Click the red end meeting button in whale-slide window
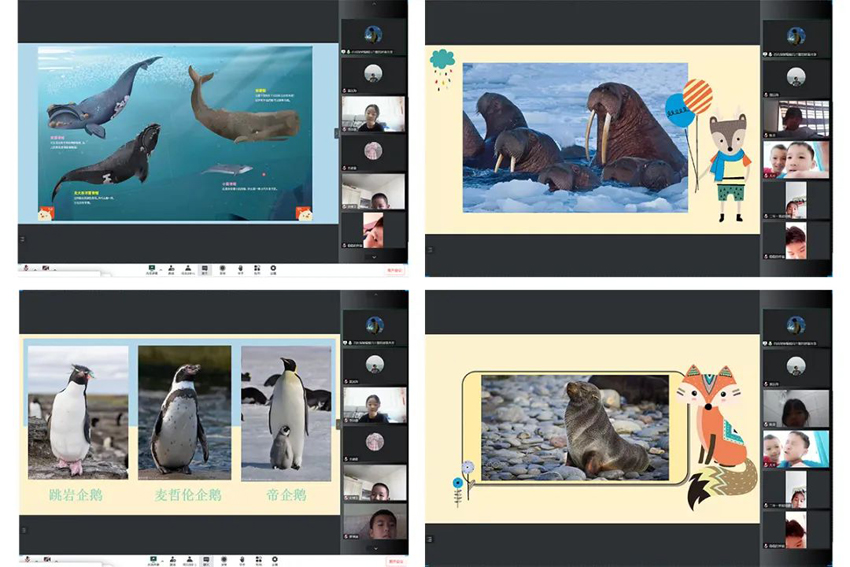The height and width of the screenshot is (567, 850). 395,269
